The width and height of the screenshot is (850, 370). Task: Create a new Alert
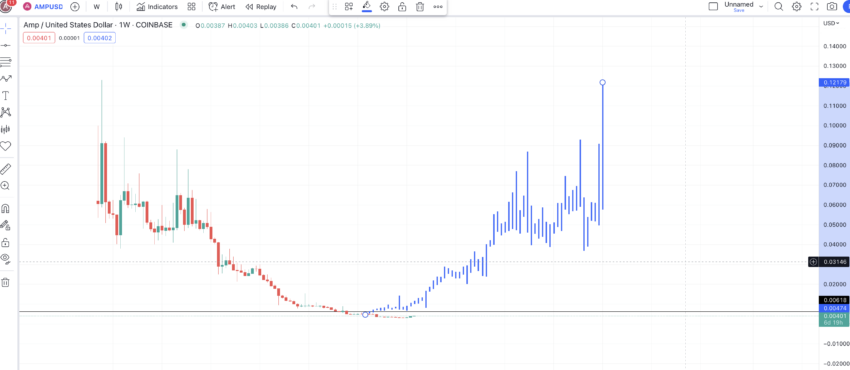pos(222,7)
